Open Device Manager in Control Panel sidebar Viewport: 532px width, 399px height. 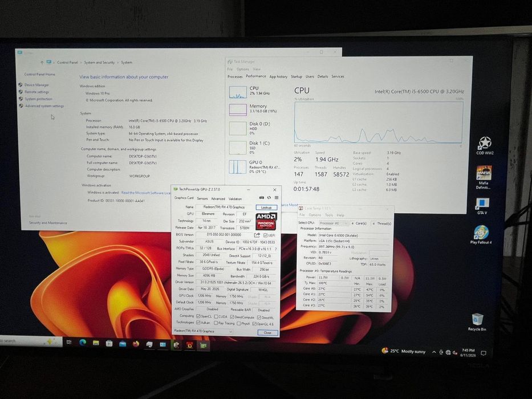coord(36,85)
